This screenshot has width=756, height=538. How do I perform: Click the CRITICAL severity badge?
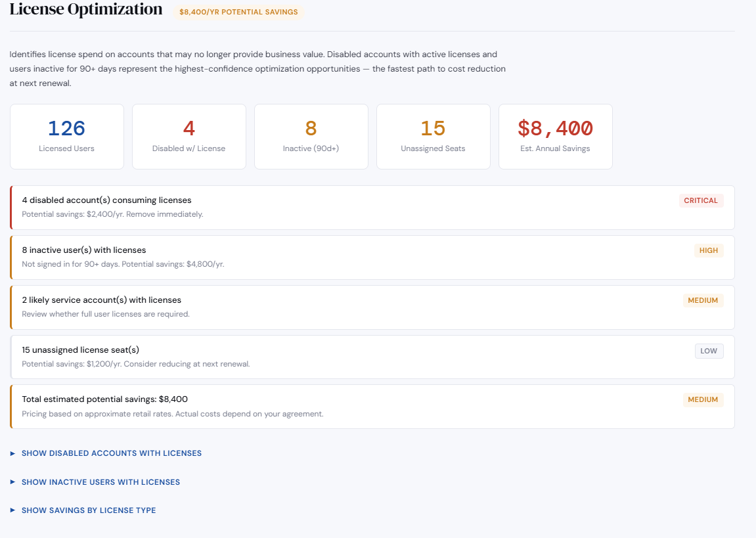point(701,200)
